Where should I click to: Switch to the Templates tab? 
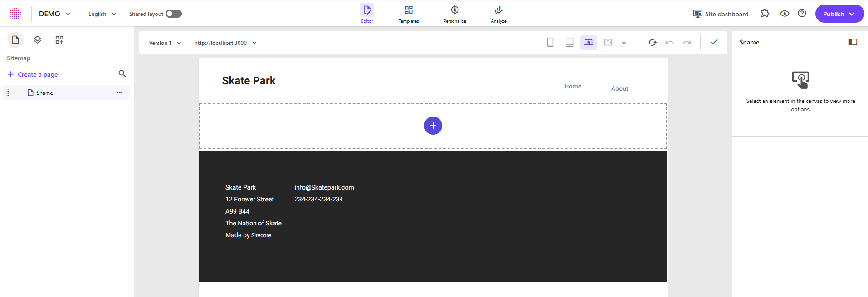pos(409,14)
